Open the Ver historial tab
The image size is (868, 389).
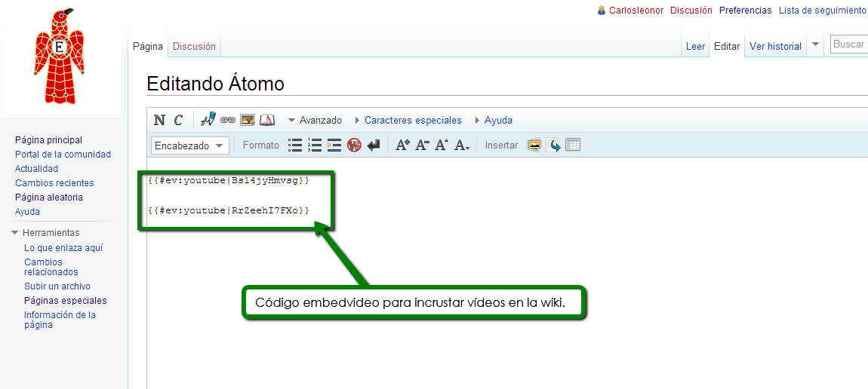[775, 46]
